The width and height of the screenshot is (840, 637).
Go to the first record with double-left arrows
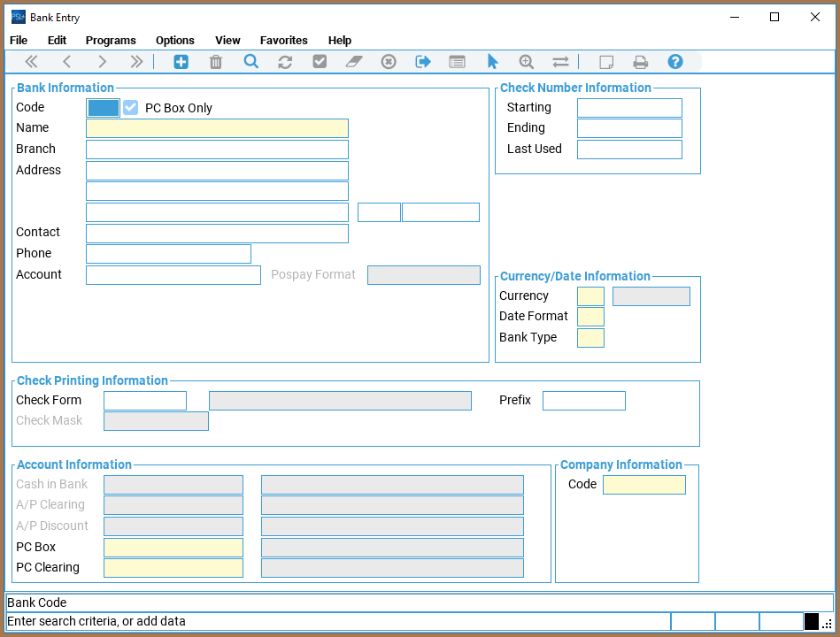click(32, 62)
